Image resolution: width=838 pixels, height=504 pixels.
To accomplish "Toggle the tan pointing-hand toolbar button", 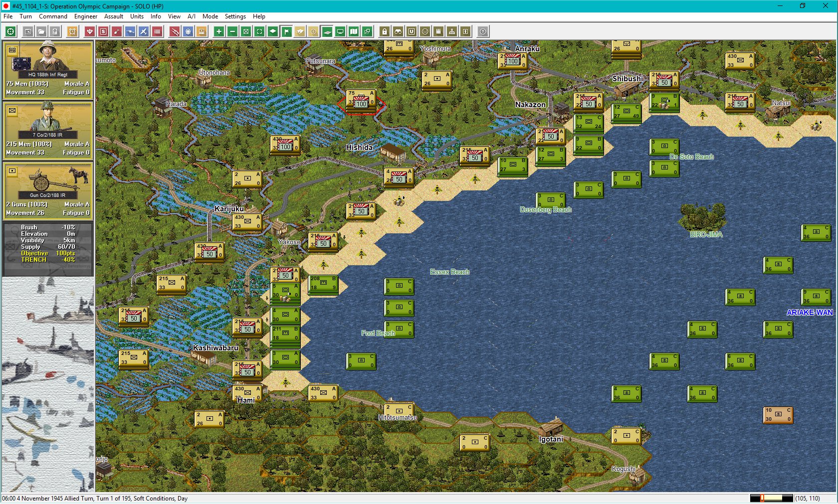I will point(300,32).
